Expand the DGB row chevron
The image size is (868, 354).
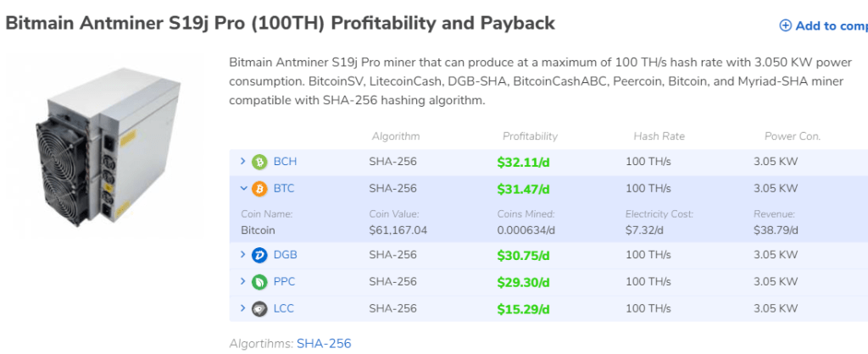click(x=242, y=254)
